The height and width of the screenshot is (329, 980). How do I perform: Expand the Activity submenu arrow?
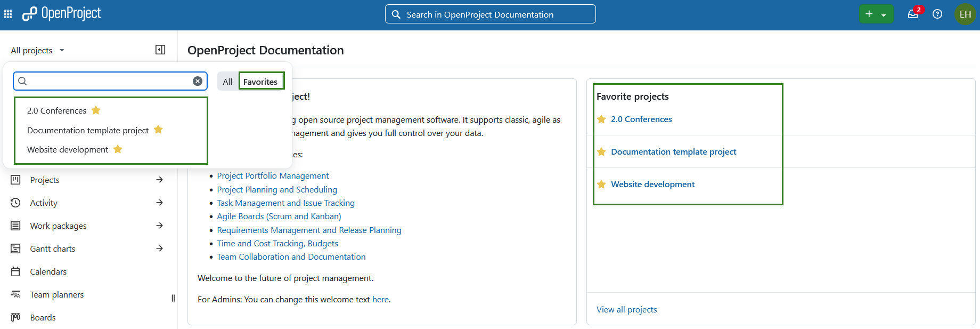tap(159, 203)
